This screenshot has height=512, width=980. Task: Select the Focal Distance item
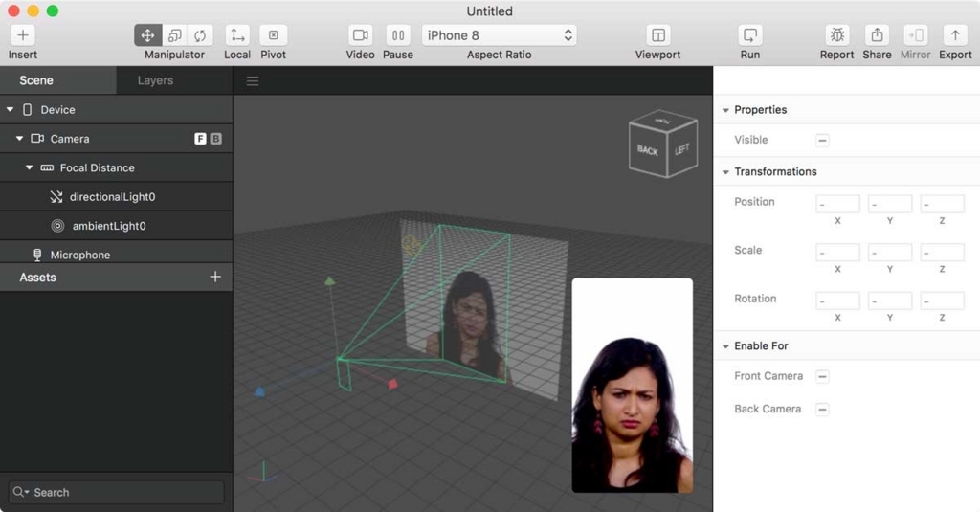pyautogui.click(x=116, y=167)
